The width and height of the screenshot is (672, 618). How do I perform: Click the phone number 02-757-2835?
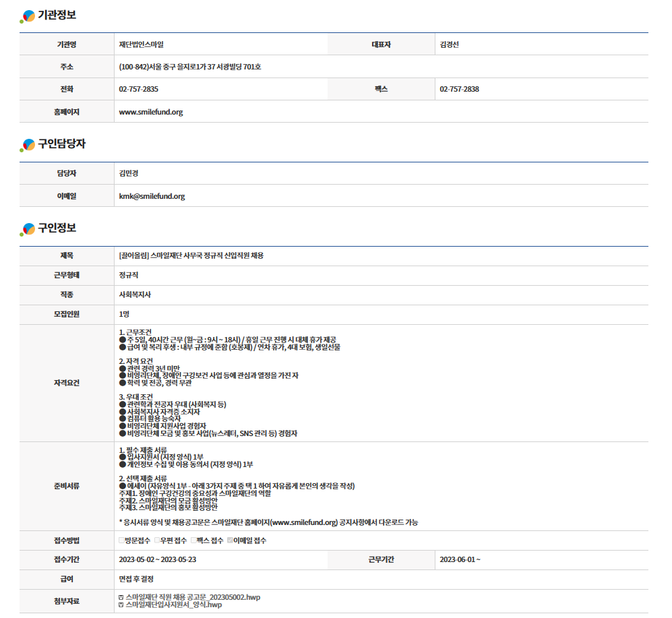[x=138, y=89]
